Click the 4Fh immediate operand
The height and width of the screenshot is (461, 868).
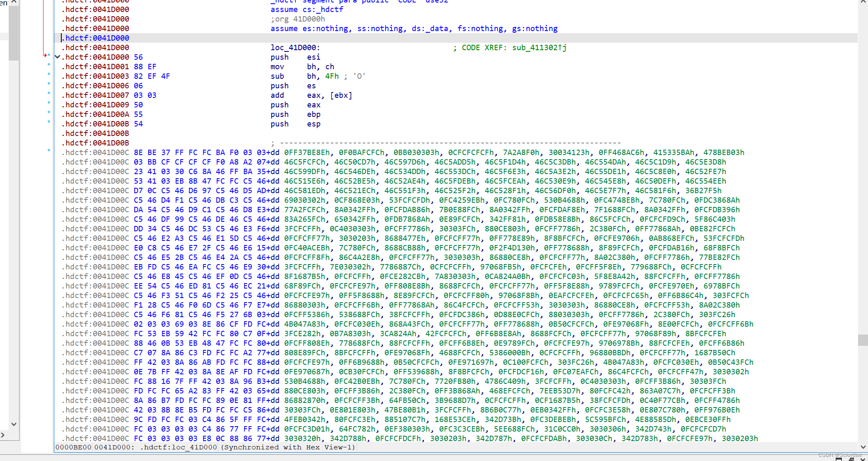click(x=332, y=76)
